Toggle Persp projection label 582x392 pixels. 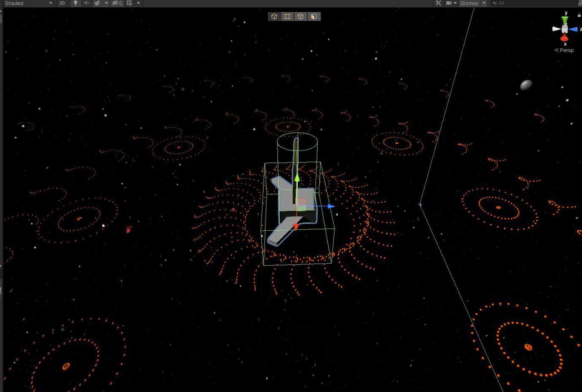click(x=564, y=50)
